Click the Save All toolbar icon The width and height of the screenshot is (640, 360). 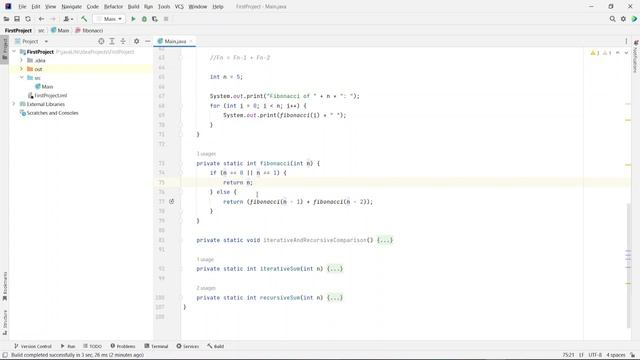(x=17, y=19)
